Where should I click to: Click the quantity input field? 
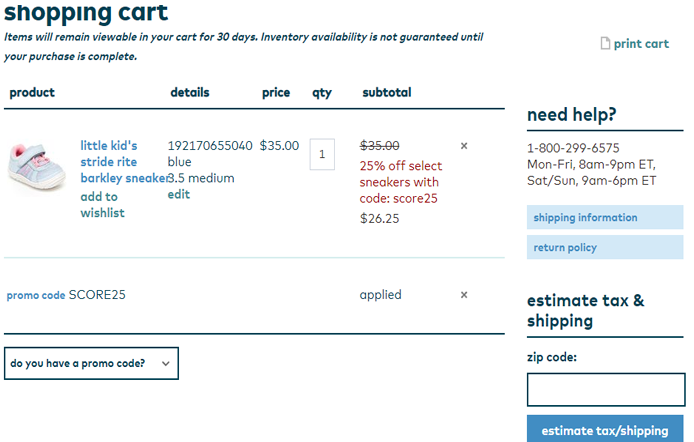(x=322, y=154)
